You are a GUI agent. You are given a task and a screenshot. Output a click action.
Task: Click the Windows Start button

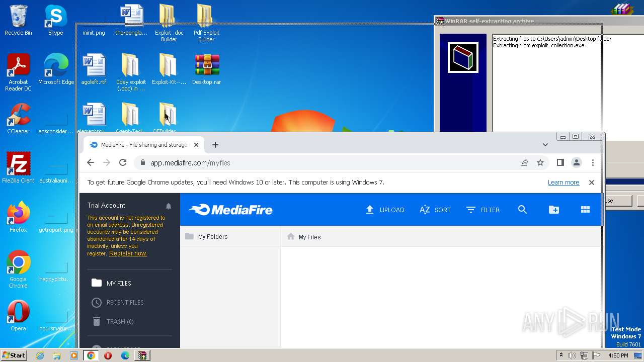[14, 355]
